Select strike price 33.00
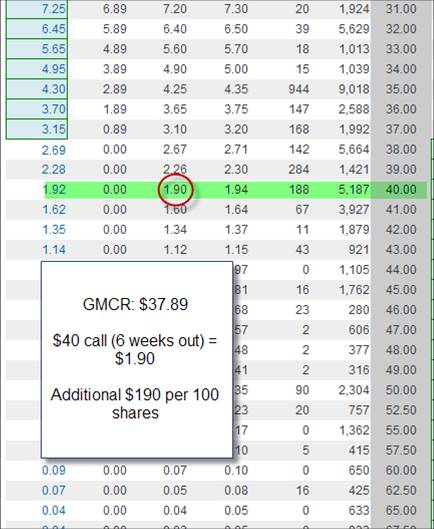434x529 pixels. 401,49
